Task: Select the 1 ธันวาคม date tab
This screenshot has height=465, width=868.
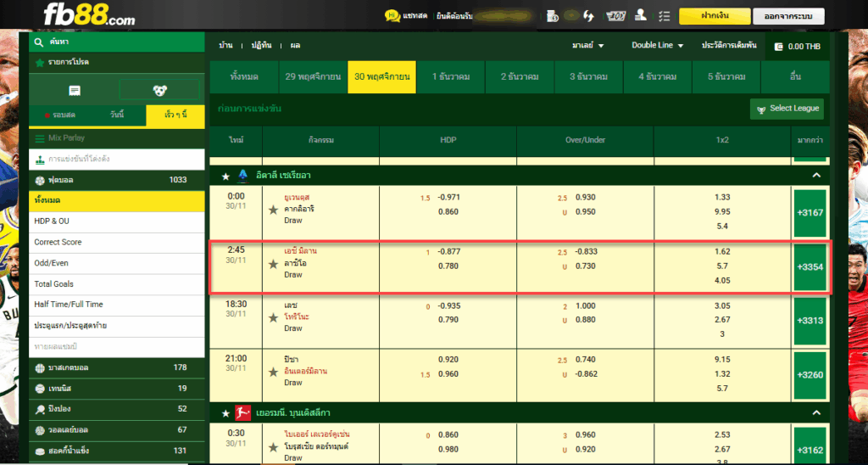Action: click(451, 77)
